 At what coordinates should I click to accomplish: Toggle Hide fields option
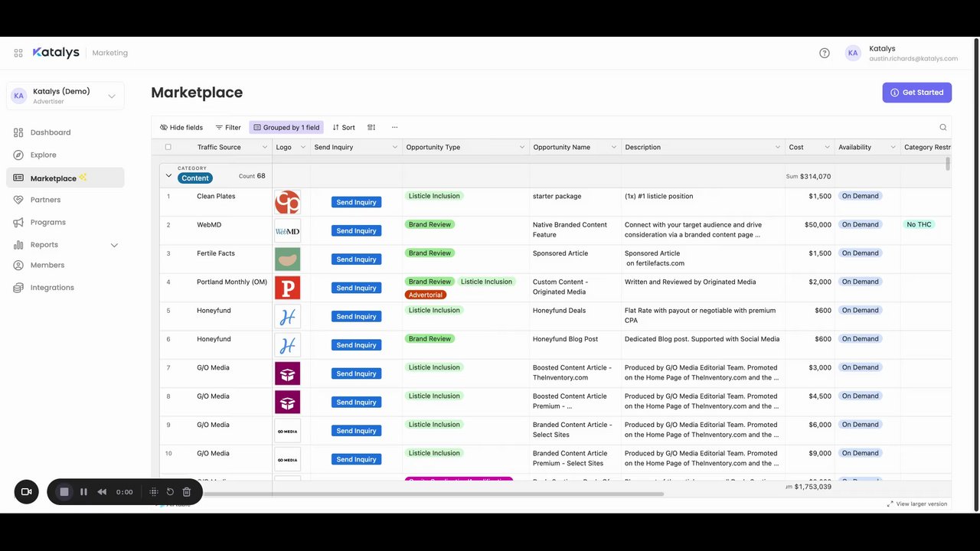pos(181,128)
